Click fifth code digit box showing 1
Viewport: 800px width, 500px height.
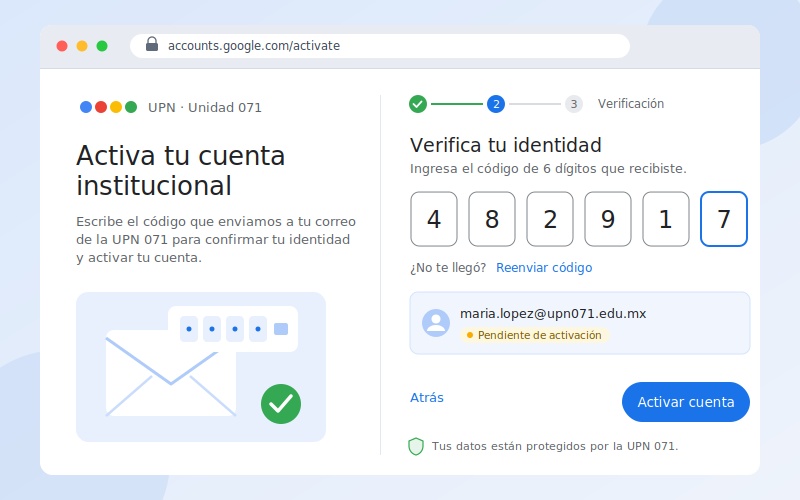pos(666,219)
